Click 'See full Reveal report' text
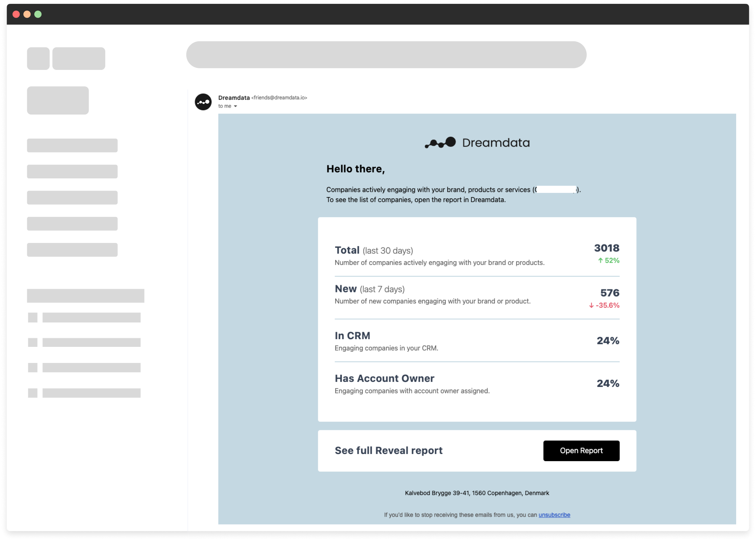The image size is (756, 541). pos(388,451)
